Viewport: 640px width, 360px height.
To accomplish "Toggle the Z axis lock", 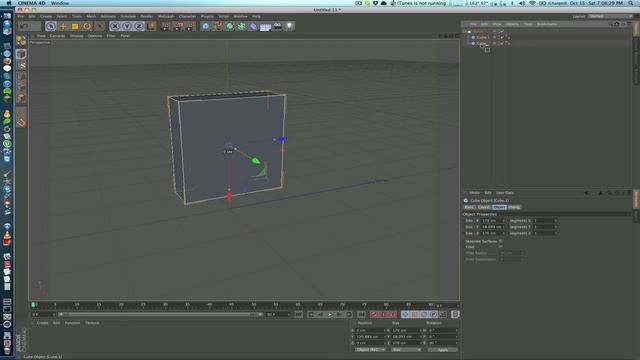I will click(x=139, y=27).
